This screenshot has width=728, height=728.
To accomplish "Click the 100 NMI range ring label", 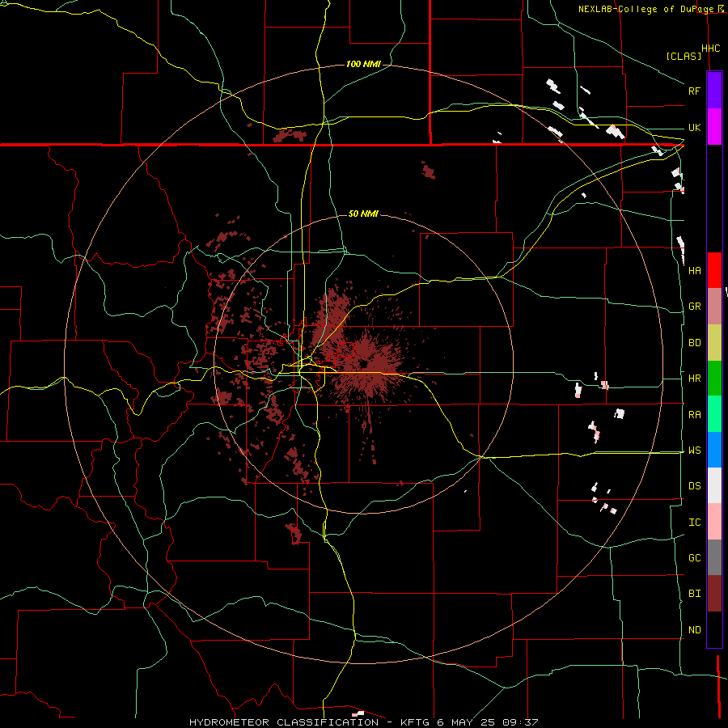I will pyautogui.click(x=363, y=64).
